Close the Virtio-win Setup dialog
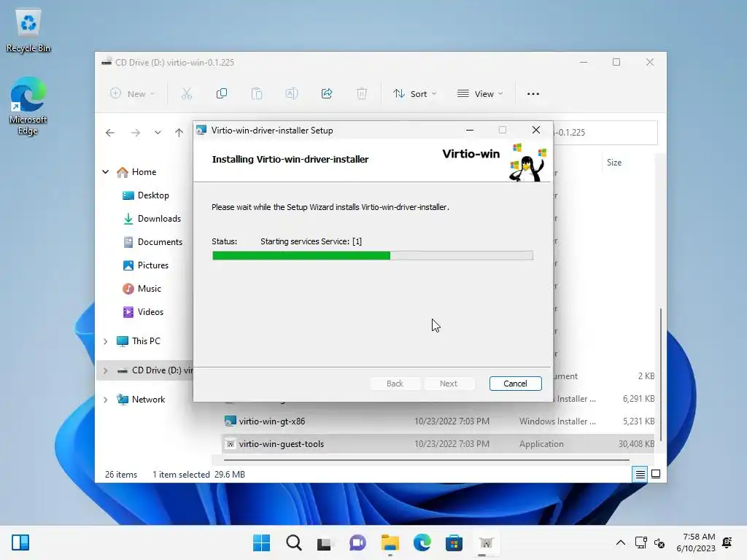Viewport: 747px width, 560px height. (536, 130)
